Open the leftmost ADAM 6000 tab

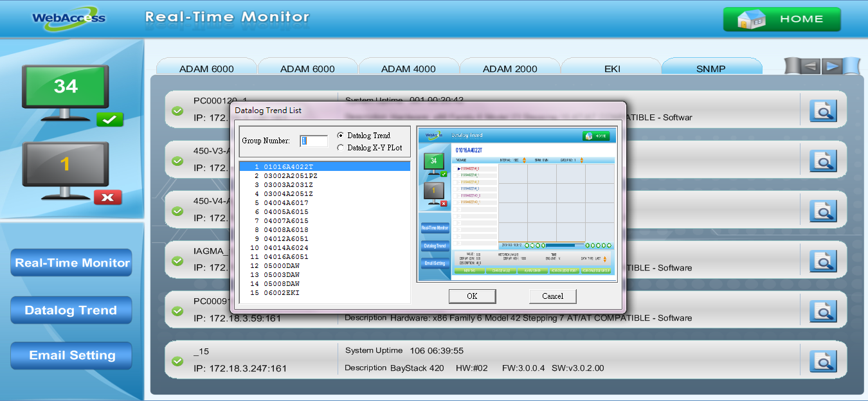point(206,68)
